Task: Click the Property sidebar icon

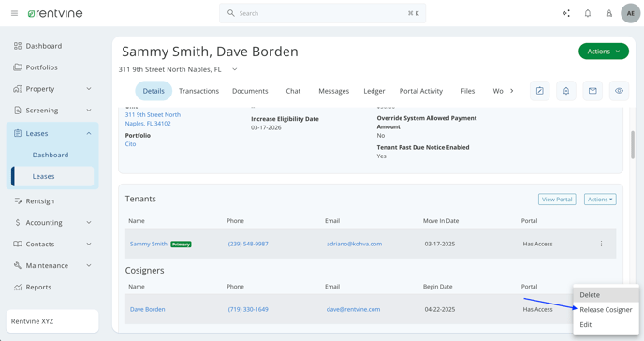Action: click(x=17, y=89)
